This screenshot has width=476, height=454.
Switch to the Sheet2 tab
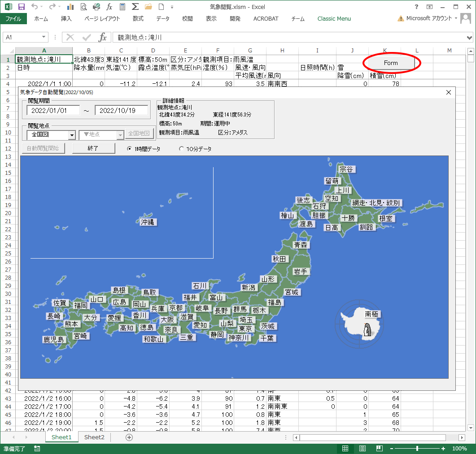pyautogui.click(x=94, y=437)
